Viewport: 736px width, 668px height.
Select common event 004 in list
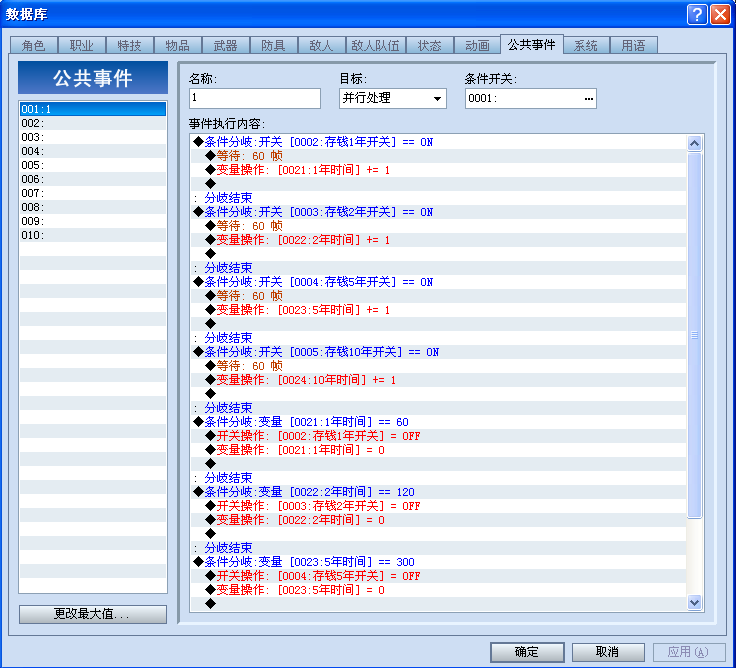click(x=93, y=151)
